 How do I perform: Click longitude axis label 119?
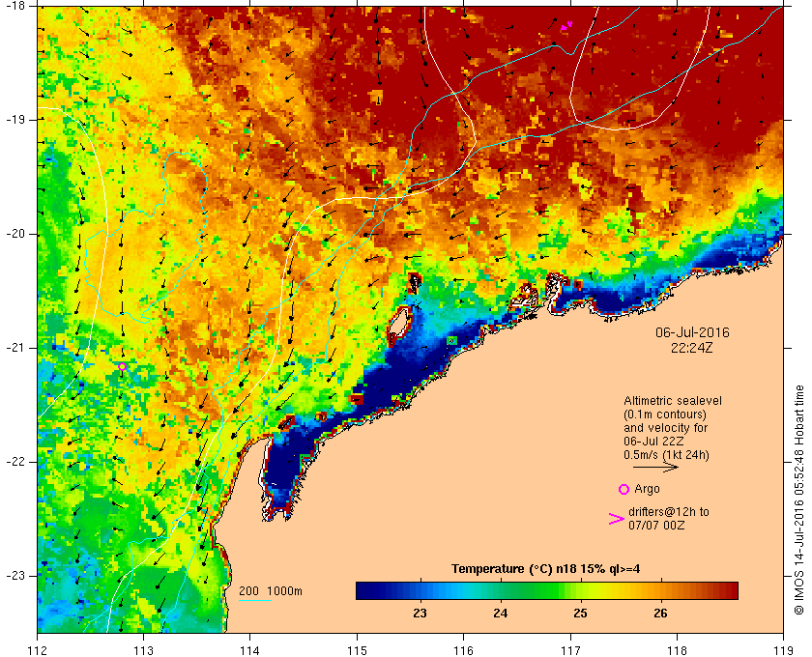click(784, 651)
